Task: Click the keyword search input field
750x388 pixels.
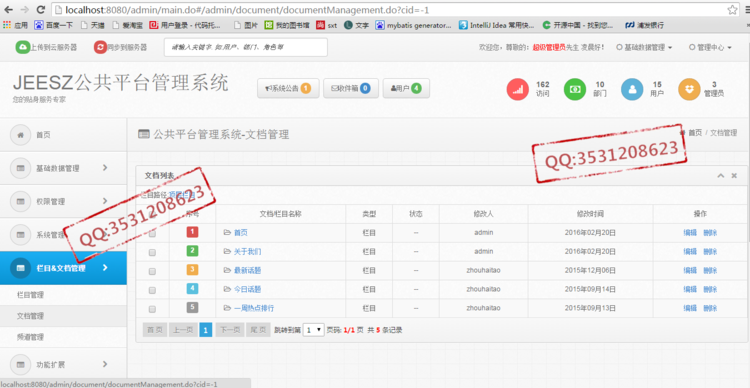Action: (x=246, y=47)
